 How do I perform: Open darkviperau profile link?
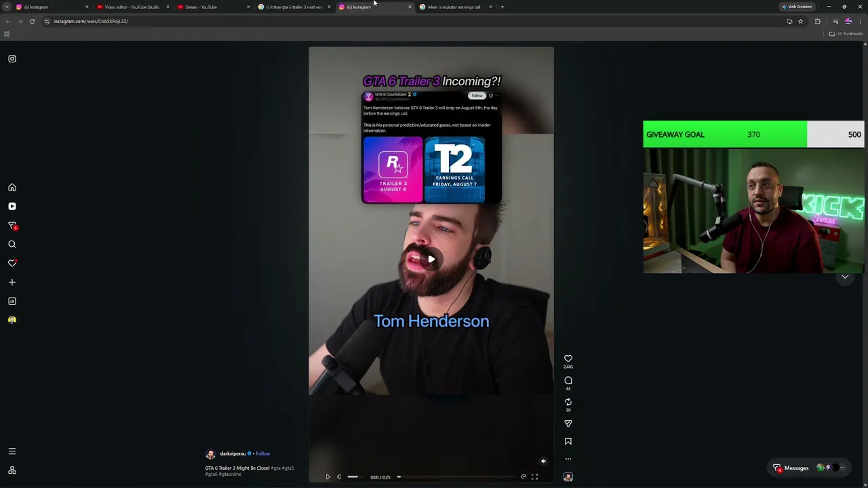233,453
